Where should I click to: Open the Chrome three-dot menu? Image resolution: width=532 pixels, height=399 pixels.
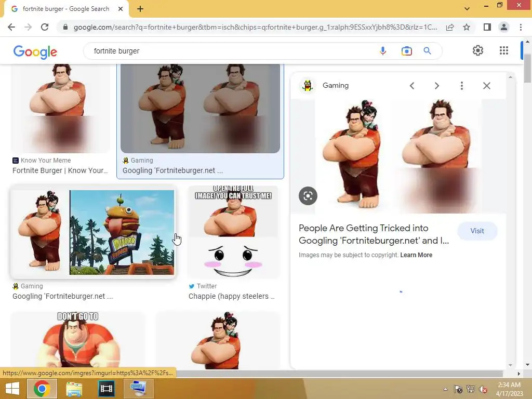(x=521, y=27)
